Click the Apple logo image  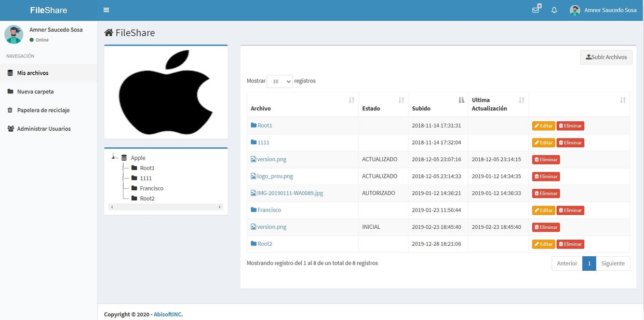tap(166, 92)
